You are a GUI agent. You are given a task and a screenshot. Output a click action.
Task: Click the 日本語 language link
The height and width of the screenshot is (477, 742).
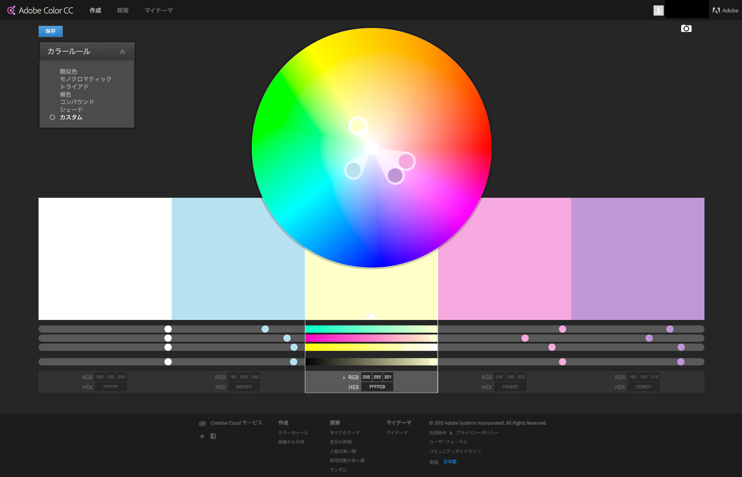point(450,461)
